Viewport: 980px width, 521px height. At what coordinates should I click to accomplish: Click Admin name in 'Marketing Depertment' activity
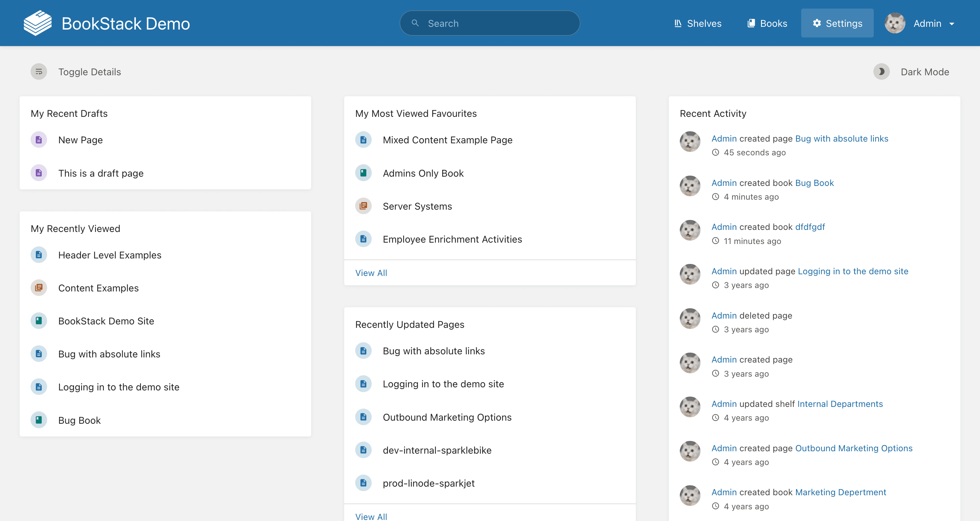tap(724, 492)
